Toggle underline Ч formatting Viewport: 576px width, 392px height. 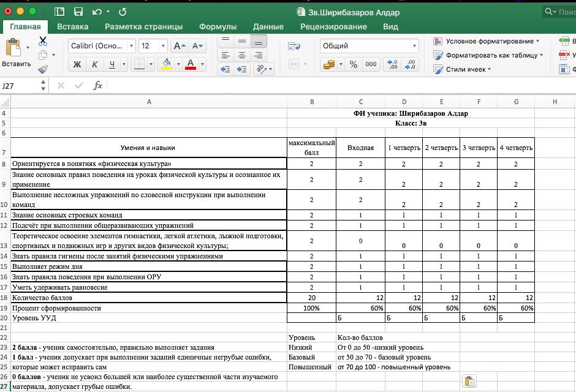112,64
